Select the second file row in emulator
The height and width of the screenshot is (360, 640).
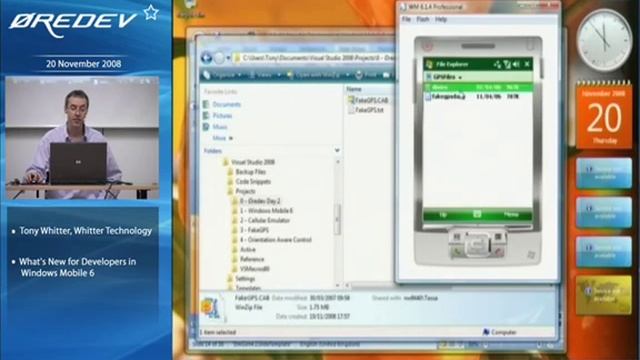tap(478, 97)
